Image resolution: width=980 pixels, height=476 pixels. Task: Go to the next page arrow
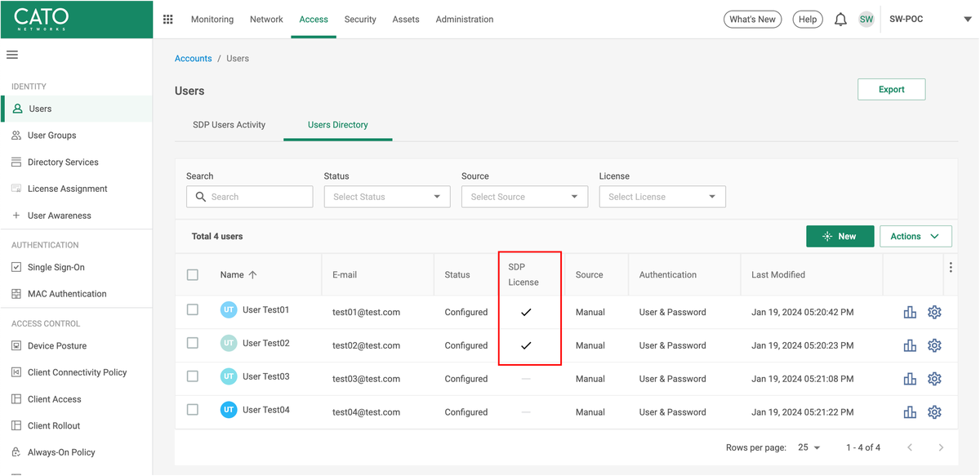click(941, 447)
